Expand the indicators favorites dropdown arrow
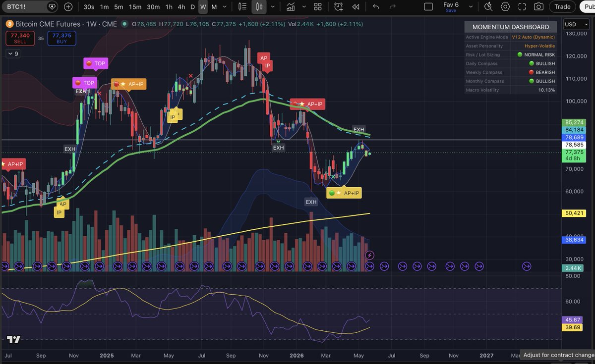 pyautogui.click(x=303, y=7)
